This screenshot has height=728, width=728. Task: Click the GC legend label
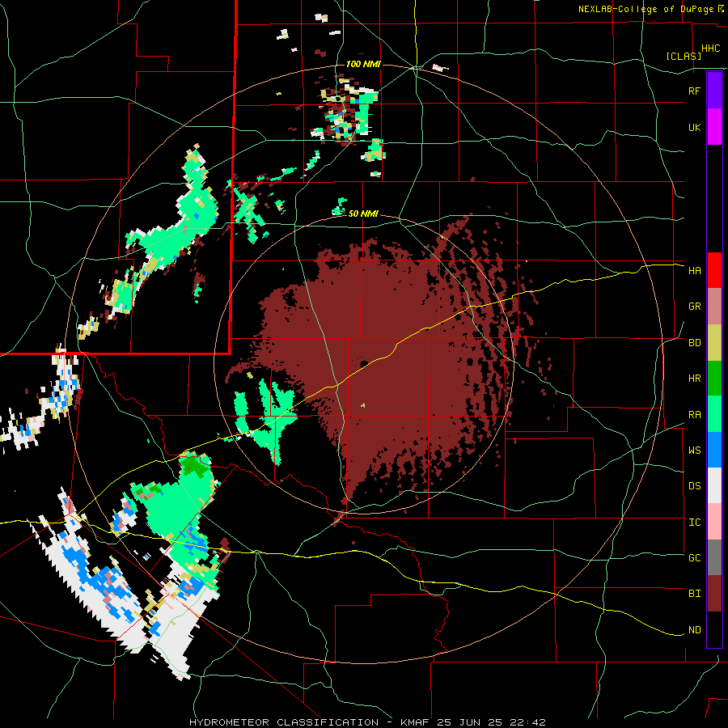coord(694,558)
